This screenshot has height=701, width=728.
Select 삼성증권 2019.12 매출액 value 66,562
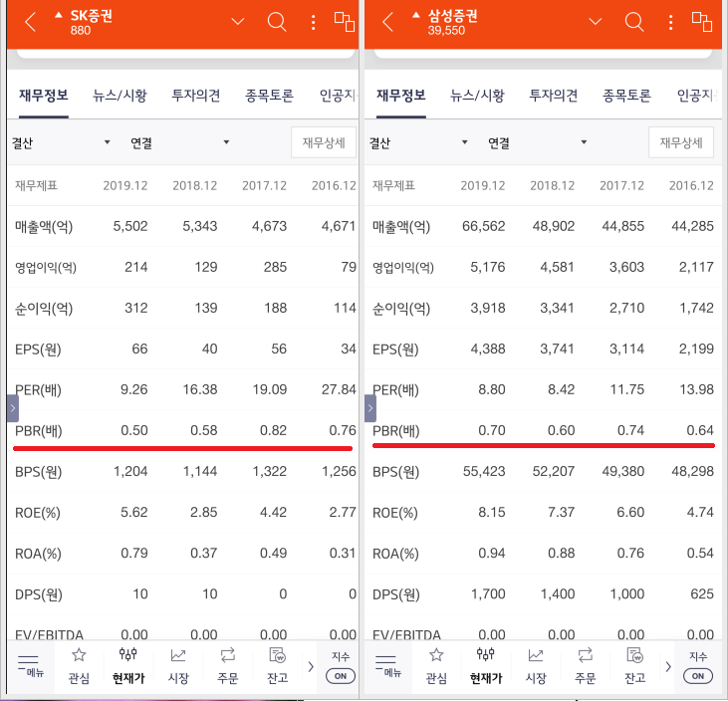pyautogui.click(x=483, y=226)
